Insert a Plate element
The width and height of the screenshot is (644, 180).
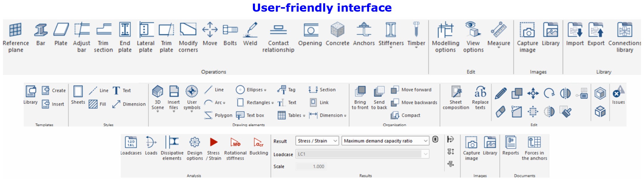(61, 35)
